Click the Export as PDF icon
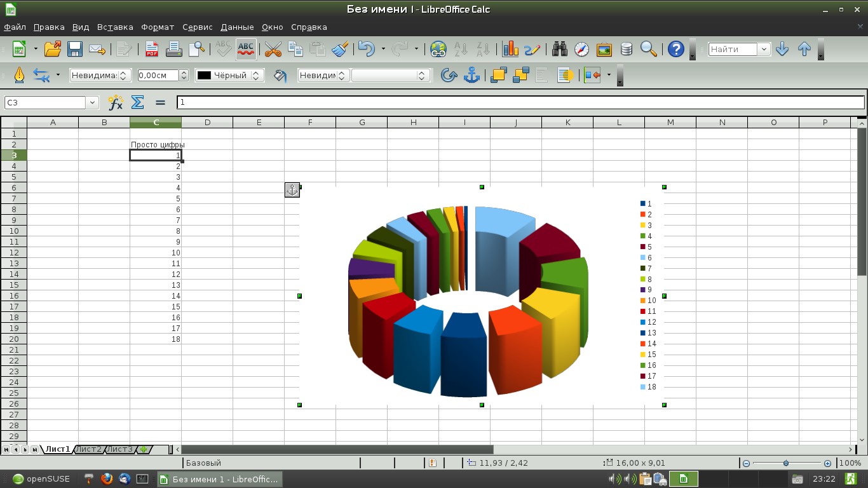 (152, 49)
